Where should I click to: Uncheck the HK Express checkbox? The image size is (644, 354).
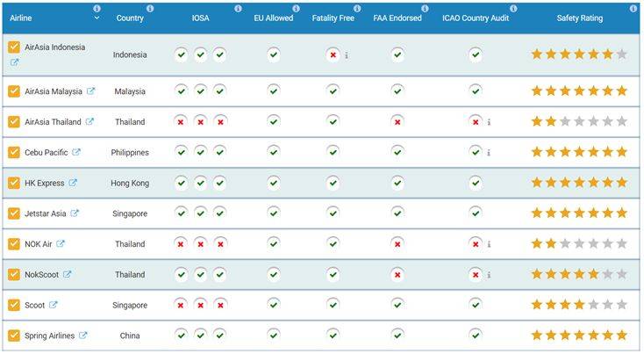(14, 183)
